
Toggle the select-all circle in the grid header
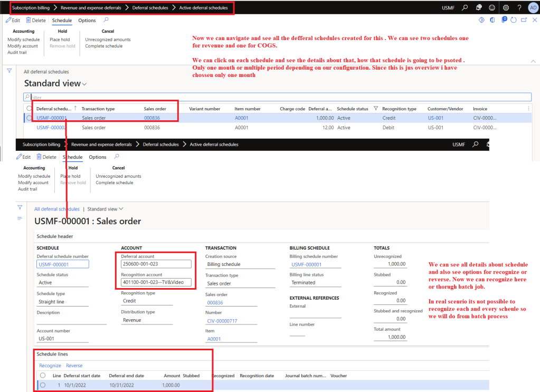click(29, 109)
